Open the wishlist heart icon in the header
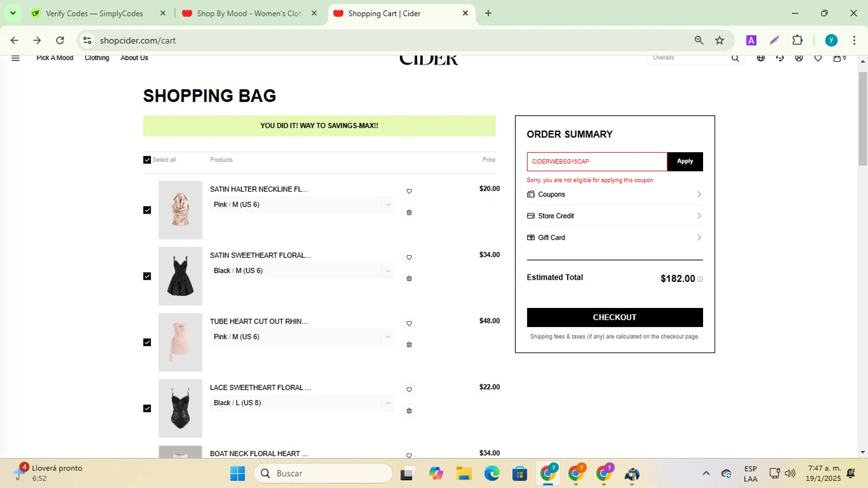 [818, 58]
